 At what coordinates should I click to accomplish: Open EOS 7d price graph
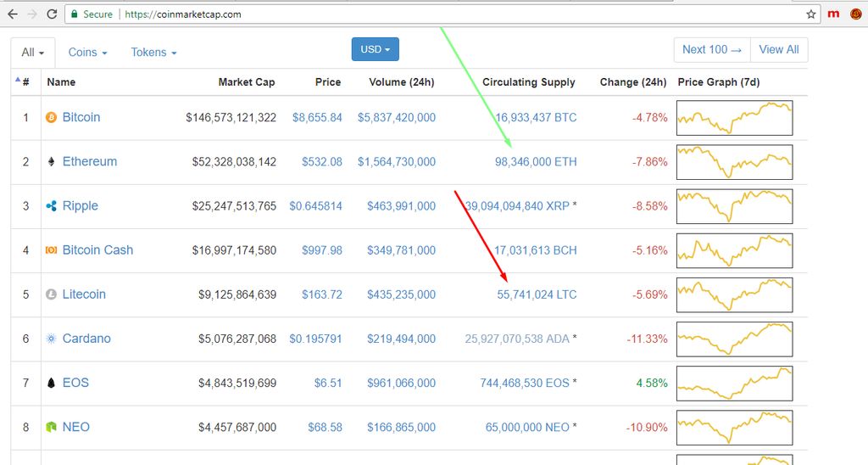click(x=735, y=383)
